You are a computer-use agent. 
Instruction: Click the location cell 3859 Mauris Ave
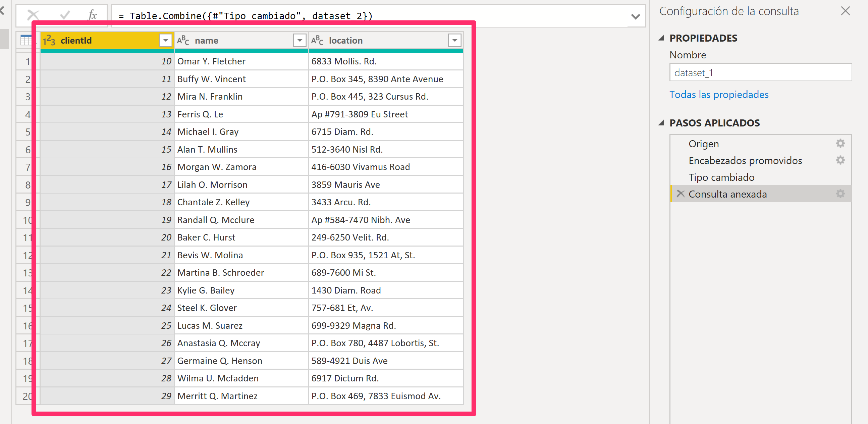pos(386,185)
